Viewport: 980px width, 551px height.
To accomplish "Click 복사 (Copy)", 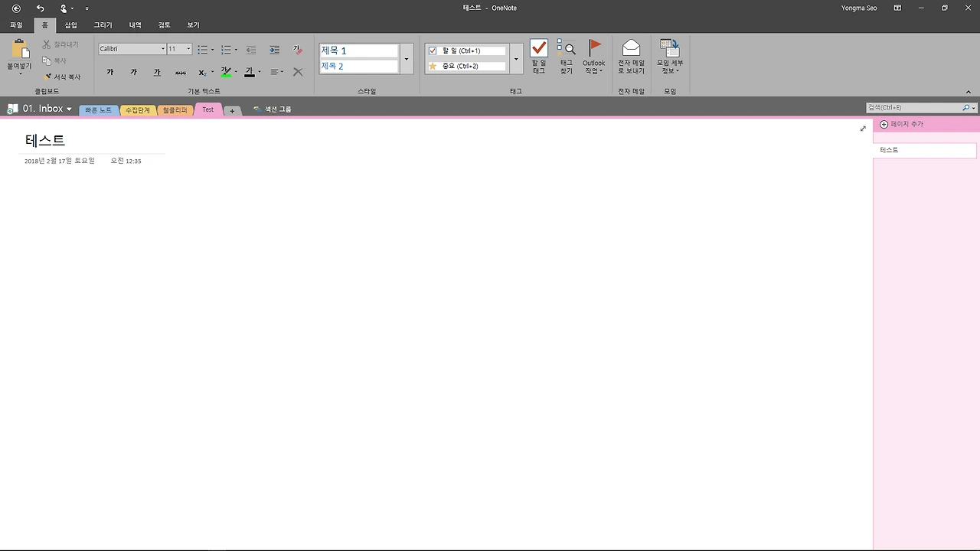I will pos(54,60).
